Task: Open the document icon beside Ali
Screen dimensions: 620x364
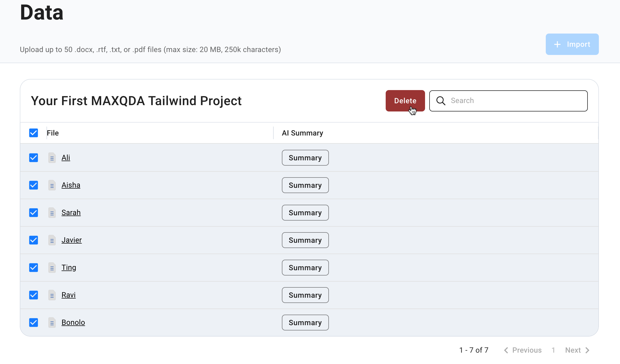Action: click(52, 158)
